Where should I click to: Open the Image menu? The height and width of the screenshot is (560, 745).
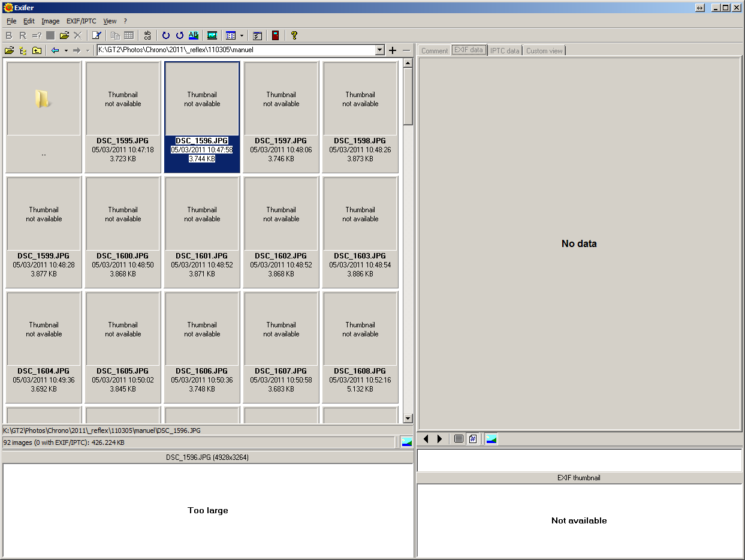pos(50,21)
